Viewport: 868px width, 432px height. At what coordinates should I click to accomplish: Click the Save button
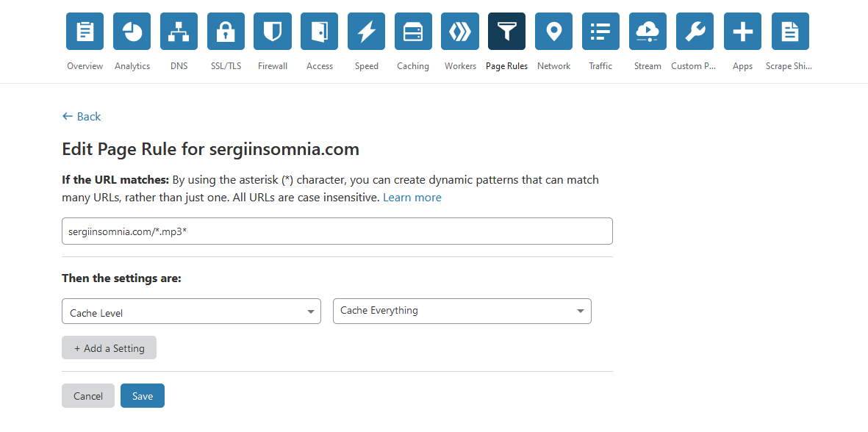pyautogui.click(x=143, y=396)
